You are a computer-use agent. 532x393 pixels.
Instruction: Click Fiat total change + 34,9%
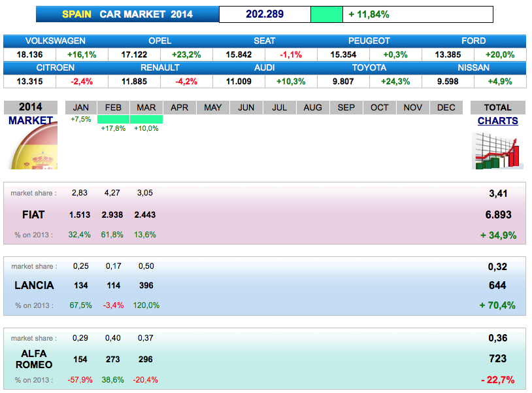point(499,235)
